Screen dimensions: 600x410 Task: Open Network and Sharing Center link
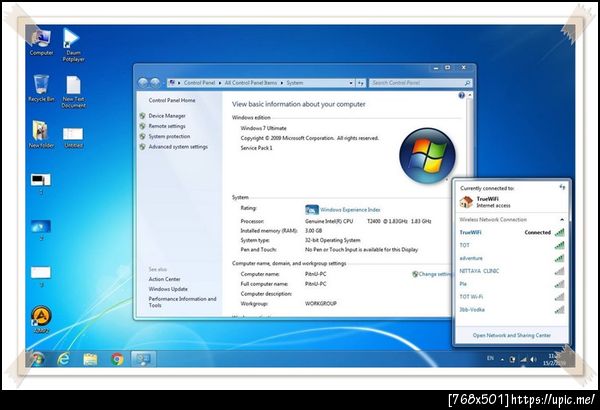coord(512,335)
